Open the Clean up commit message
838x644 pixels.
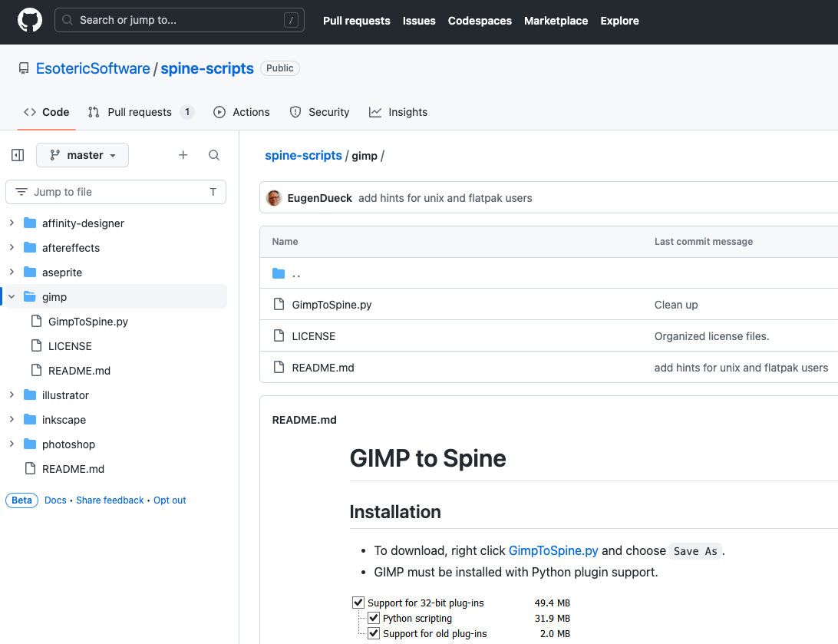click(676, 305)
